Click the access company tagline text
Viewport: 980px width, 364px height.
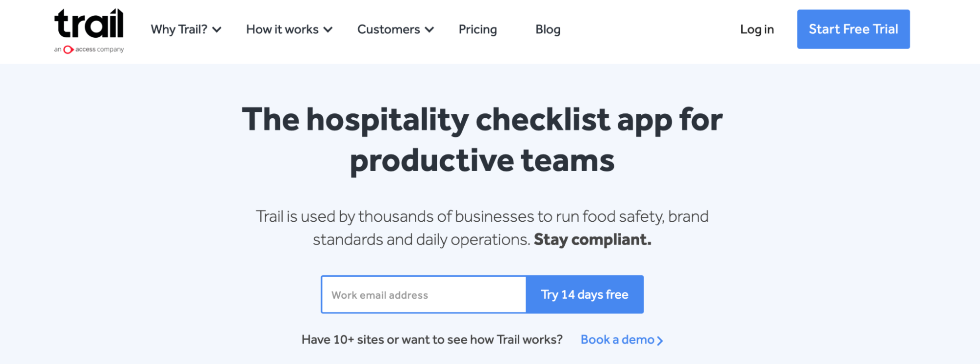point(100,50)
